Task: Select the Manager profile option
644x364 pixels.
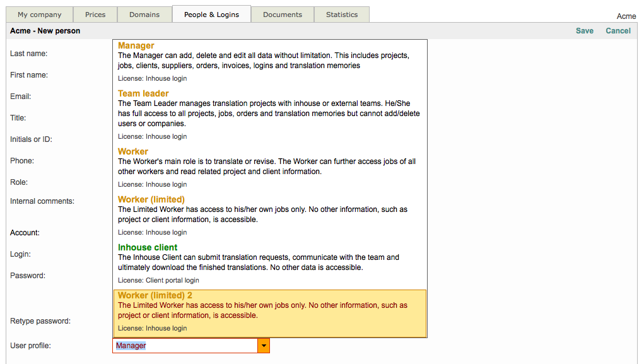Action: point(136,46)
